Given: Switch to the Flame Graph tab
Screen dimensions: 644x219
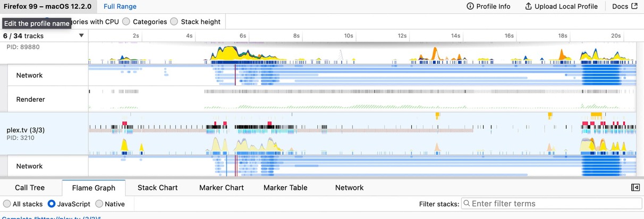Looking at the screenshot, I should pos(94,188).
